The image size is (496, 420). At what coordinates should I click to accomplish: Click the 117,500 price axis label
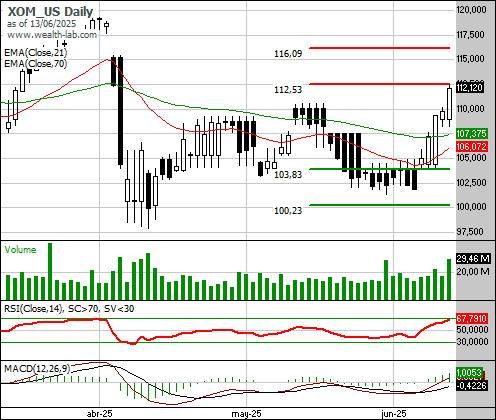click(x=470, y=35)
